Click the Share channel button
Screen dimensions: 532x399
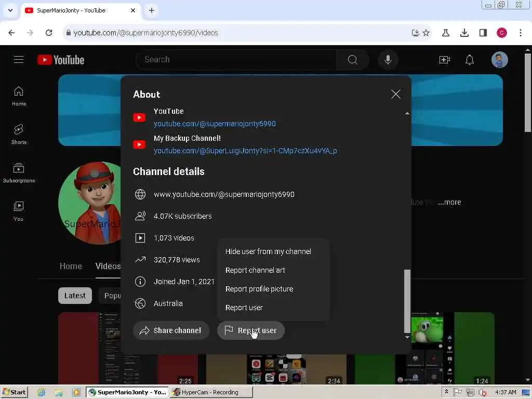(171, 330)
